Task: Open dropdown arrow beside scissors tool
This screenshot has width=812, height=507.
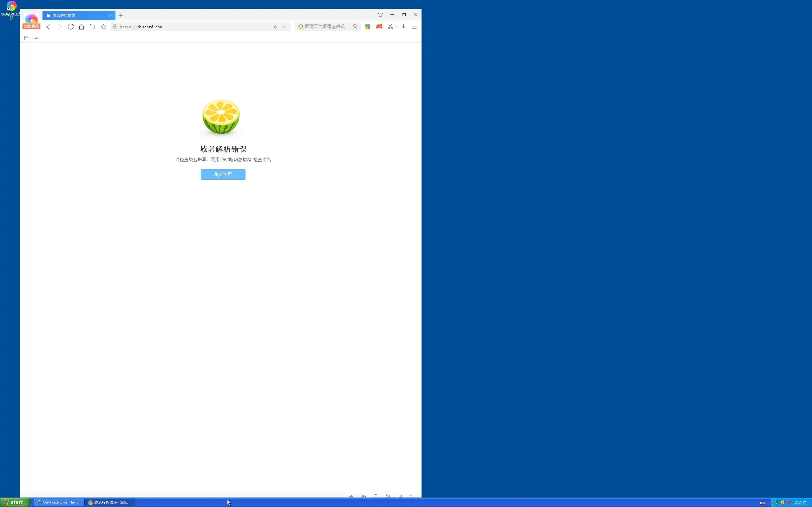Action: click(x=396, y=27)
